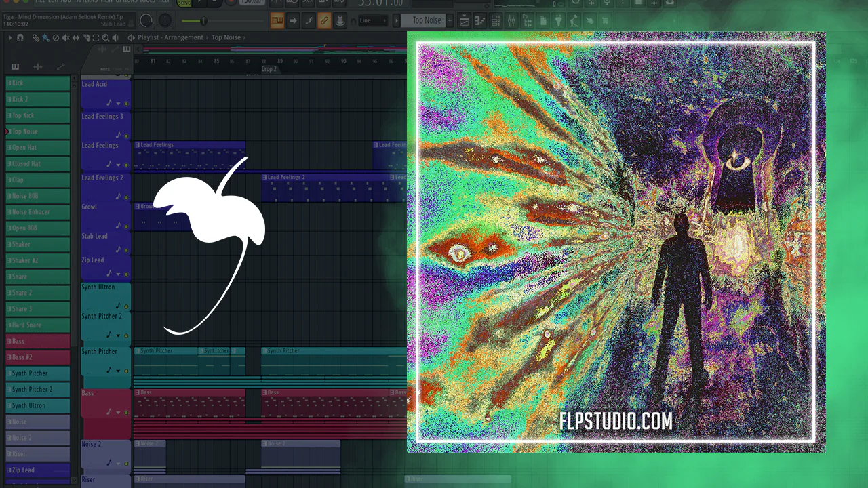Click the second round knob in the toolbar

pyautogui.click(x=165, y=20)
